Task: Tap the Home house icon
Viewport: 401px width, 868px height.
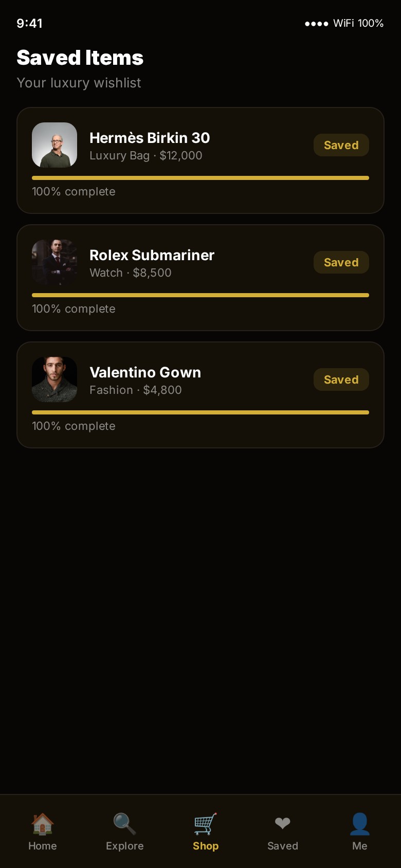Action: [x=43, y=824]
